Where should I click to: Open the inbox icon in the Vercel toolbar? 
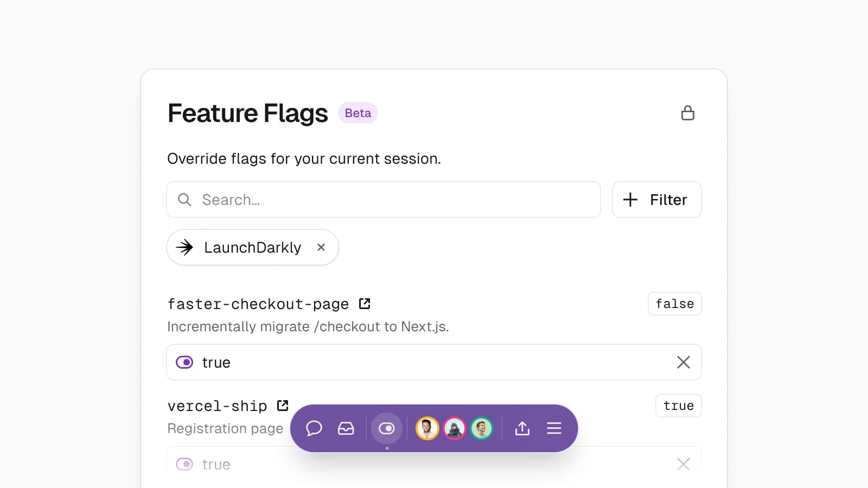click(346, 428)
